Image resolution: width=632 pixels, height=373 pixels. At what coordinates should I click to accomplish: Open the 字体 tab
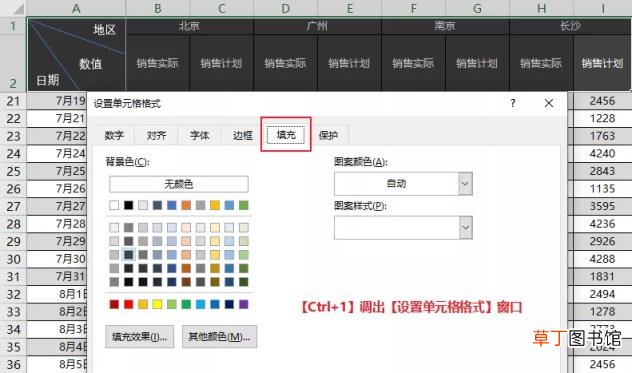pyautogui.click(x=199, y=135)
